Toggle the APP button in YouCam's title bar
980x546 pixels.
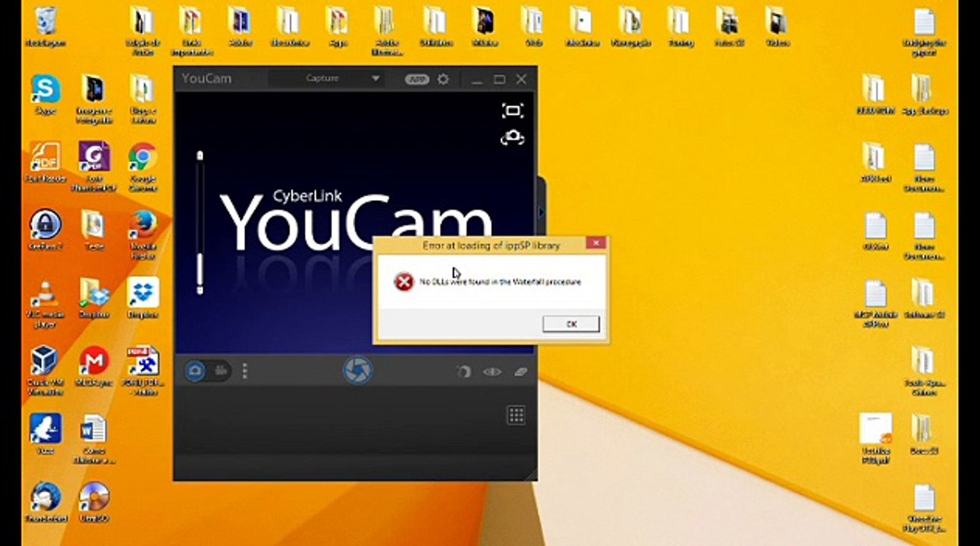pyautogui.click(x=416, y=79)
